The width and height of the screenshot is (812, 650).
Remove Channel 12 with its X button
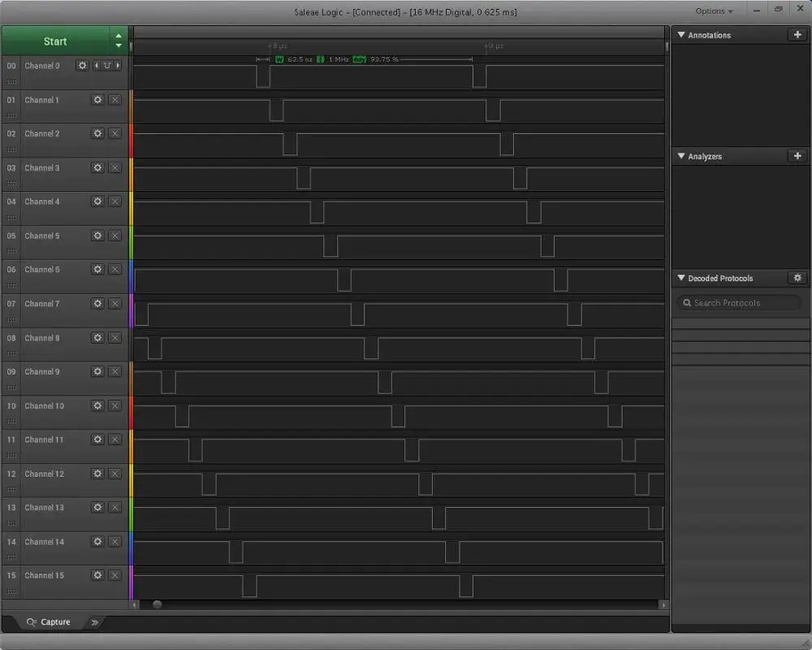coord(115,473)
